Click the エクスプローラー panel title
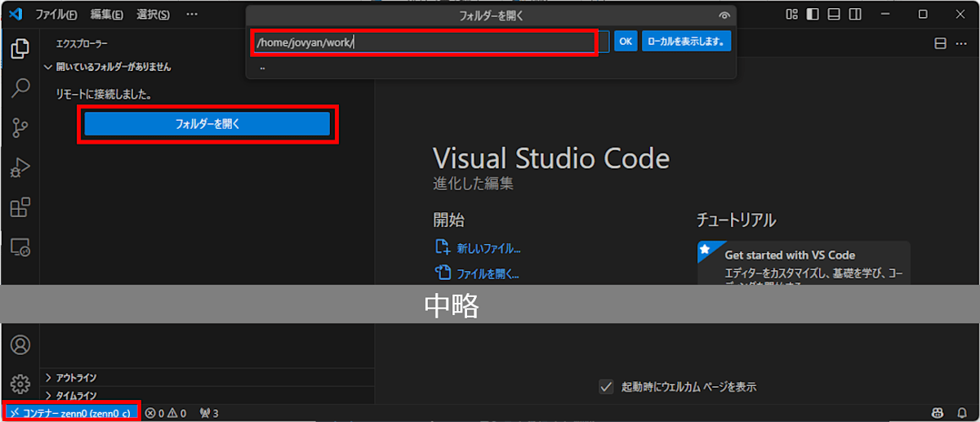The height and width of the screenshot is (422, 980). click(x=82, y=44)
